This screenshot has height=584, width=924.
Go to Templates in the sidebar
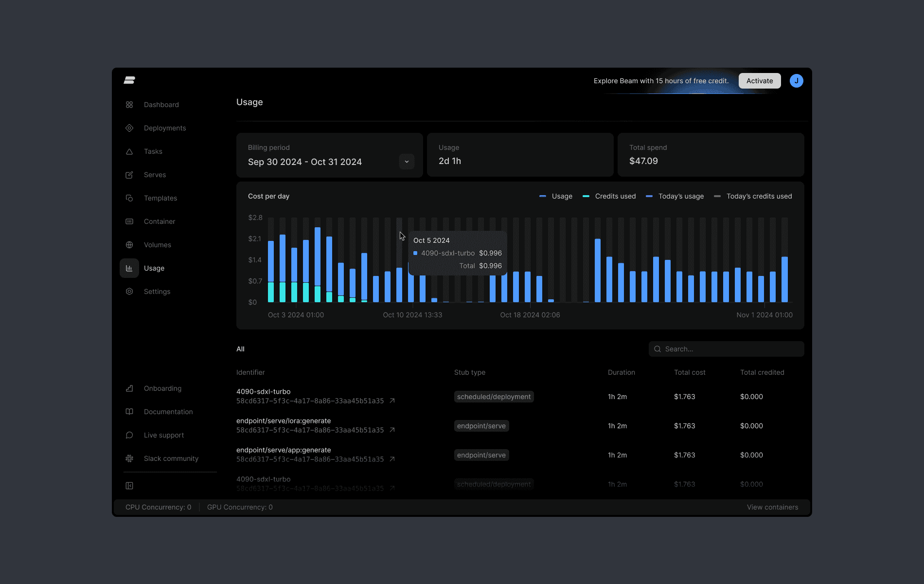coord(160,198)
